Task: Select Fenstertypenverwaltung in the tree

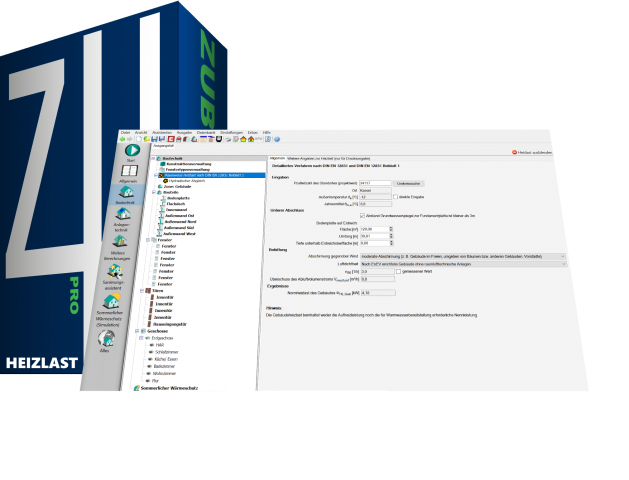Action: 187,170
